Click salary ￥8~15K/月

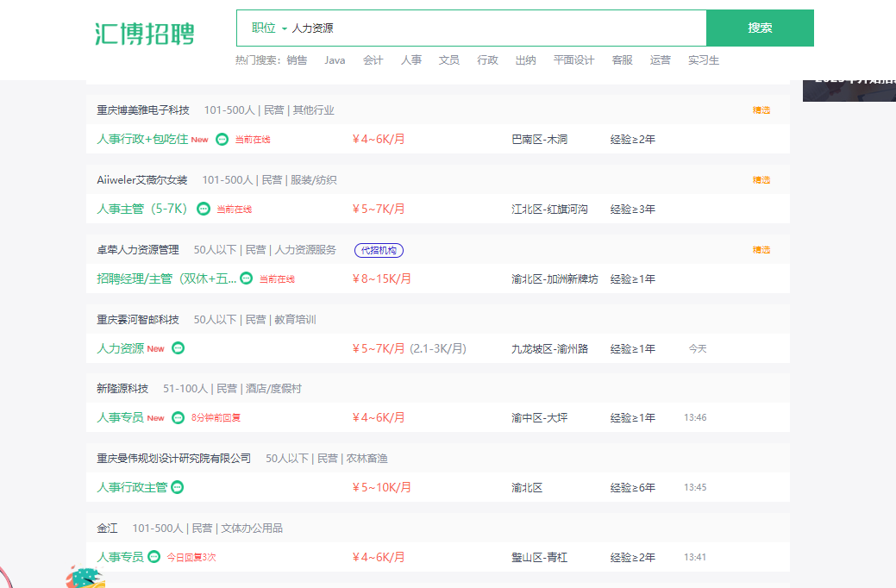[381, 278]
